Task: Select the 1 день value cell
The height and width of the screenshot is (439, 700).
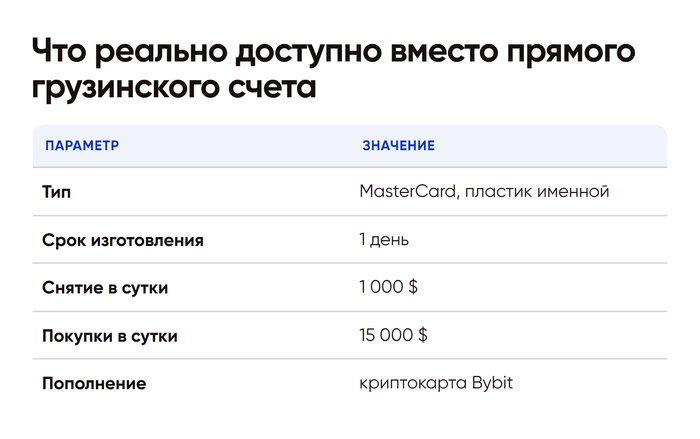Action: click(x=384, y=240)
